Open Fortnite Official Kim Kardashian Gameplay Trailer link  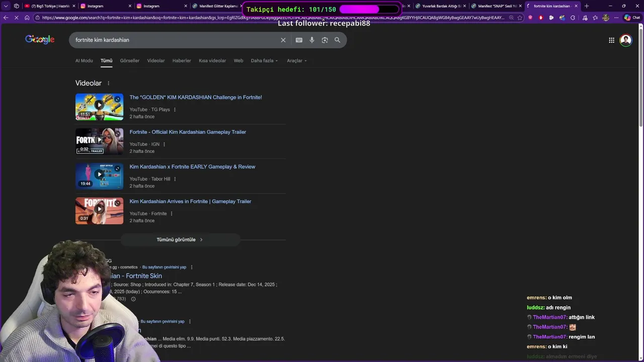(188, 132)
